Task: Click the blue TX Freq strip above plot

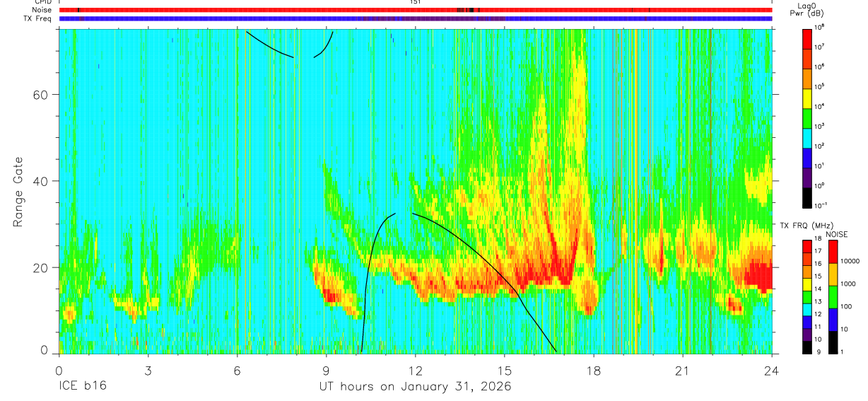Action: (x=416, y=18)
